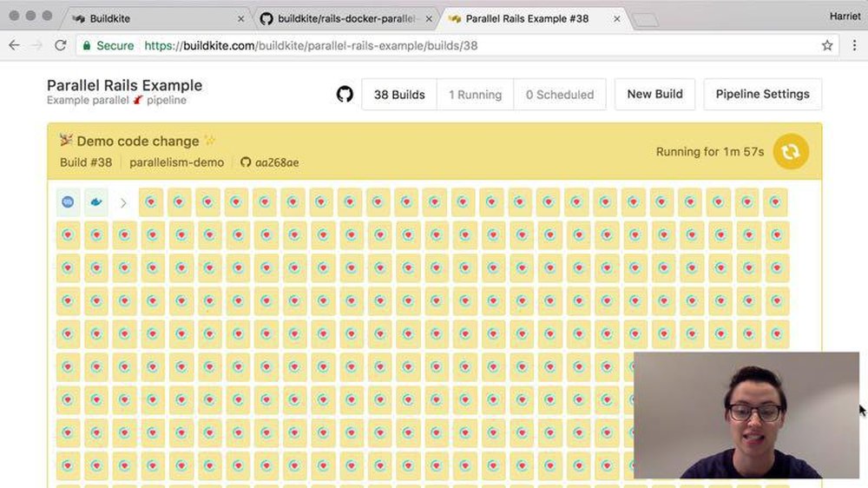The width and height of the screenshot is (868, 488).
Task: View the 38 Builds list
Action: tap(399, 94)
